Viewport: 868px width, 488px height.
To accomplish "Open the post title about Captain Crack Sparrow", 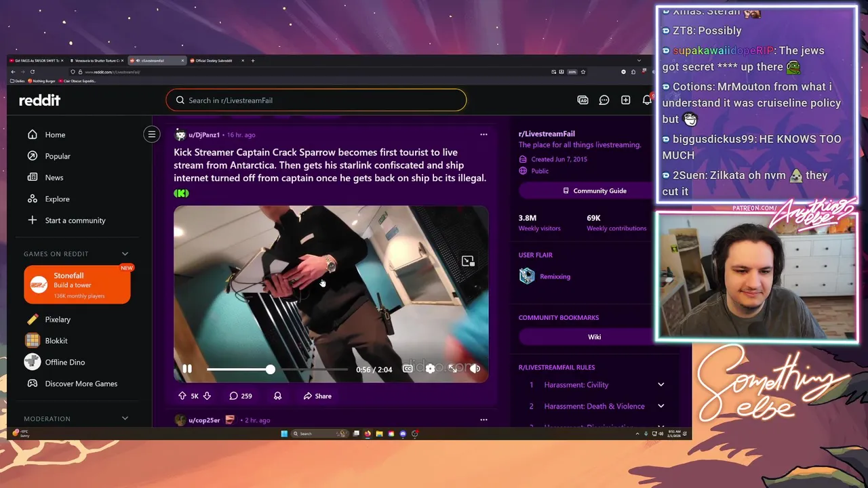I will (x=330, y=165).
